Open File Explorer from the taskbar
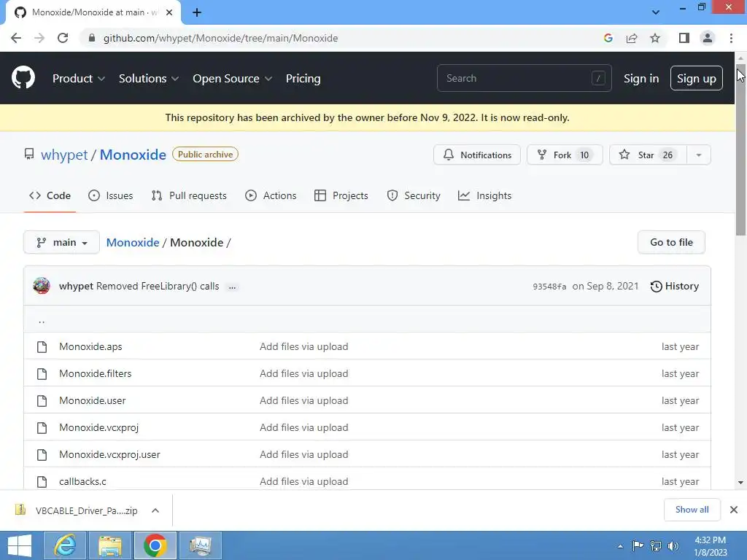747x560 pixels. pos(110,545)
